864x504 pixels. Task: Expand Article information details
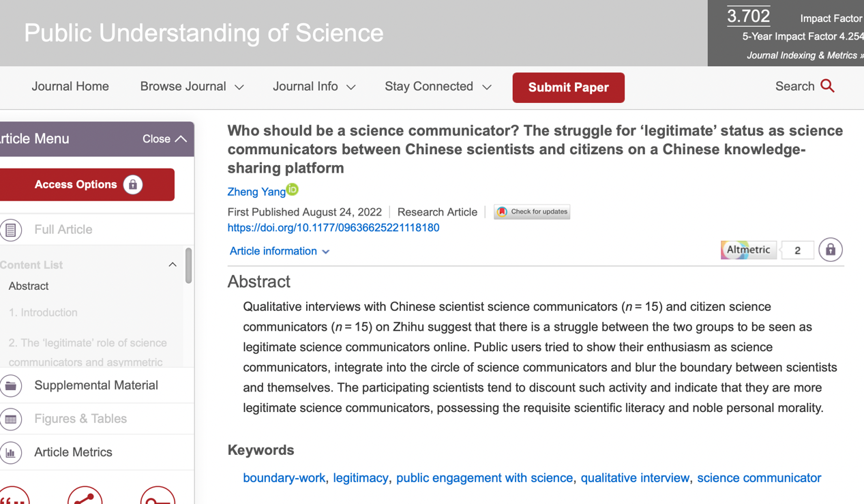(280, 251)
